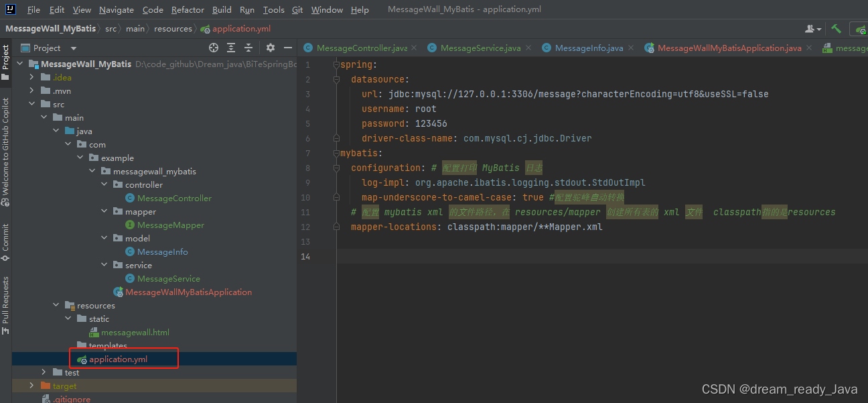This screenshot has width=868, height=403.
Task: Select the .gitignore file
Action: click(x=71, y=399)
